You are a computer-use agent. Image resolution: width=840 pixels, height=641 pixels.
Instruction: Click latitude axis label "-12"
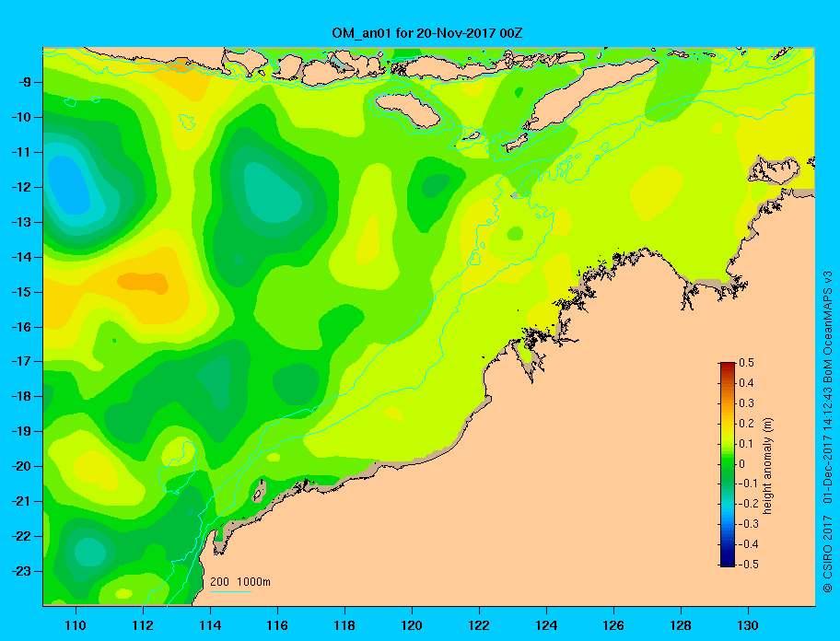click(21, 188)
